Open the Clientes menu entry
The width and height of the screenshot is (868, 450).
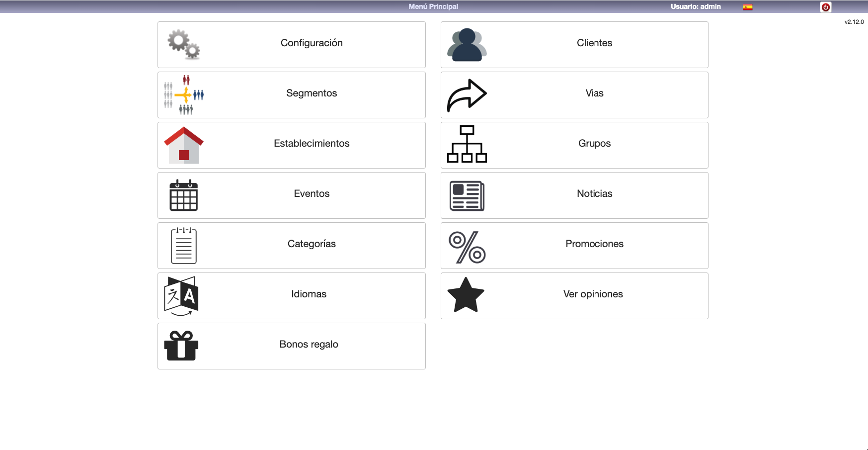click(594, 43)
